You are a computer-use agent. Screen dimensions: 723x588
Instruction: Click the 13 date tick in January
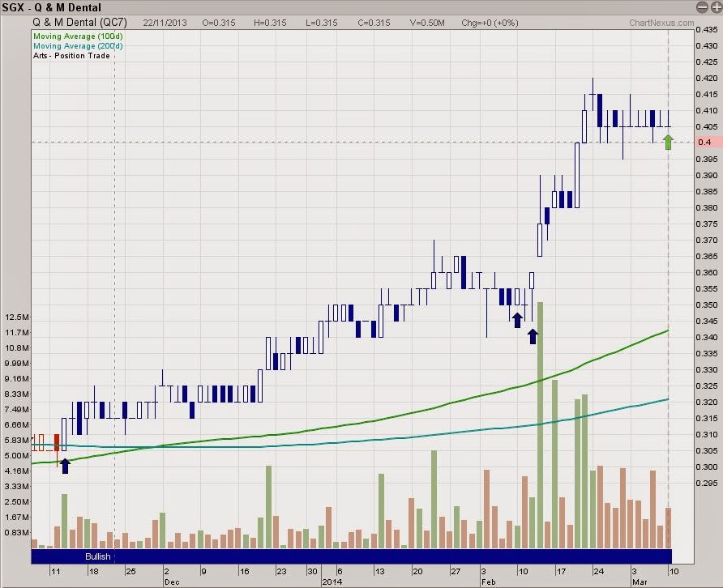[x=379, y=572]
